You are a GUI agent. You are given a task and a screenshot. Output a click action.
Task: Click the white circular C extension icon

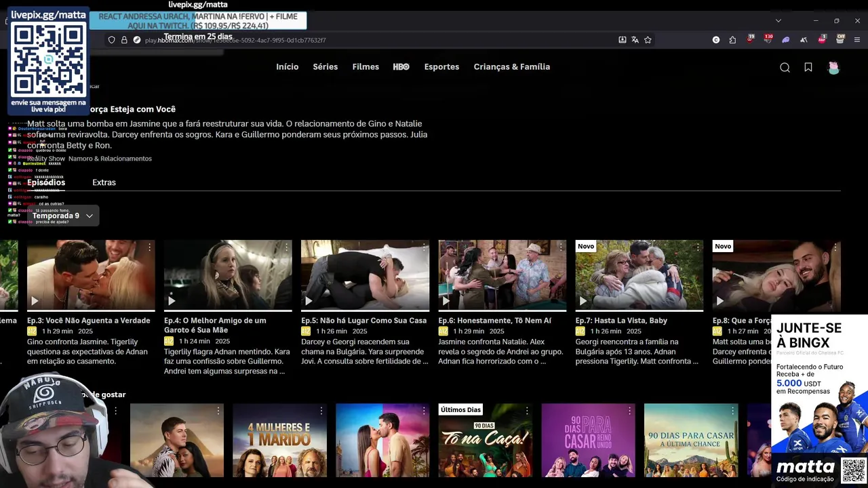716,40
